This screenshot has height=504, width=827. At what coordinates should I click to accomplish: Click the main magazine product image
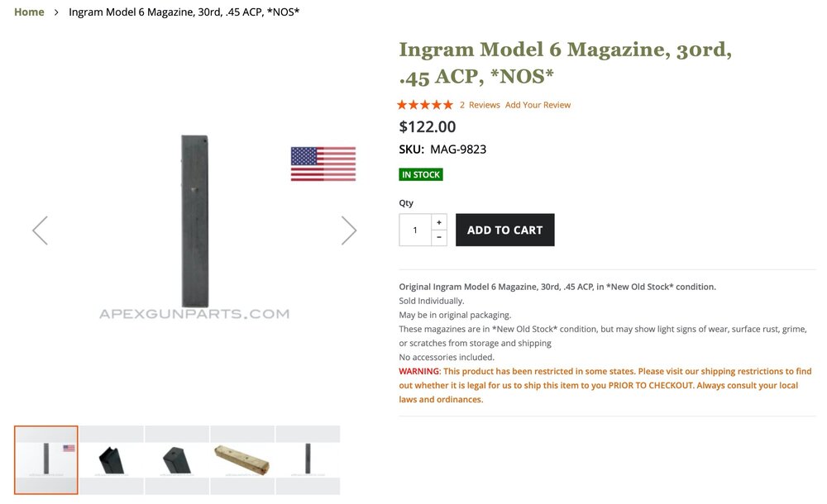tap(195, 221)
